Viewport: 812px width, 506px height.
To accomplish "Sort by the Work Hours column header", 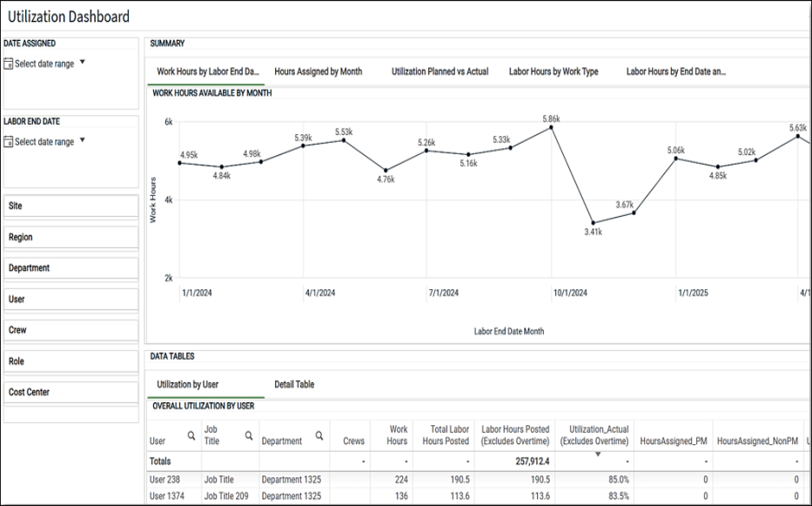I will [x=398, y=435].
